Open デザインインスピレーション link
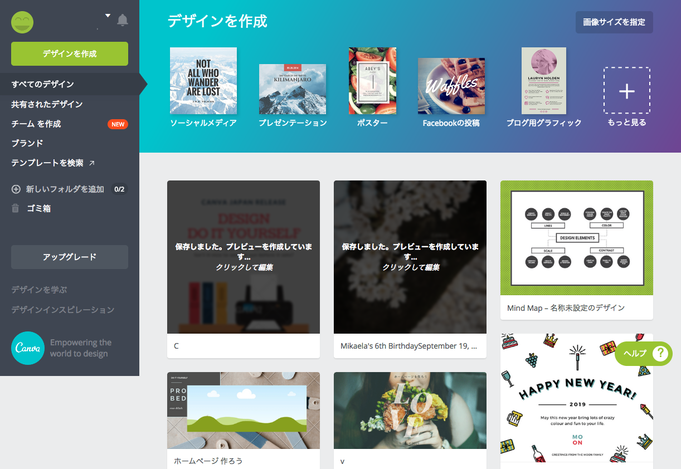681x469 pixels. [63, 310]
